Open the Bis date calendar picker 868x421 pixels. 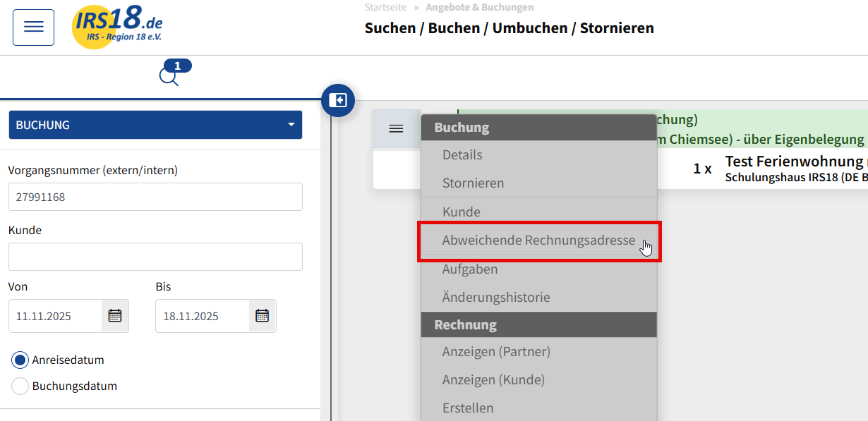(x=263, y=316)
